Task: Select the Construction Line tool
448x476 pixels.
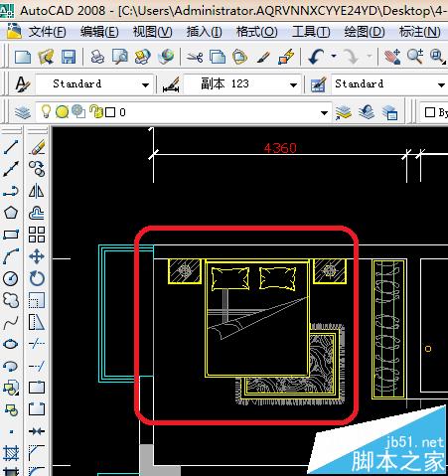Action: click(x=11, y=169)
